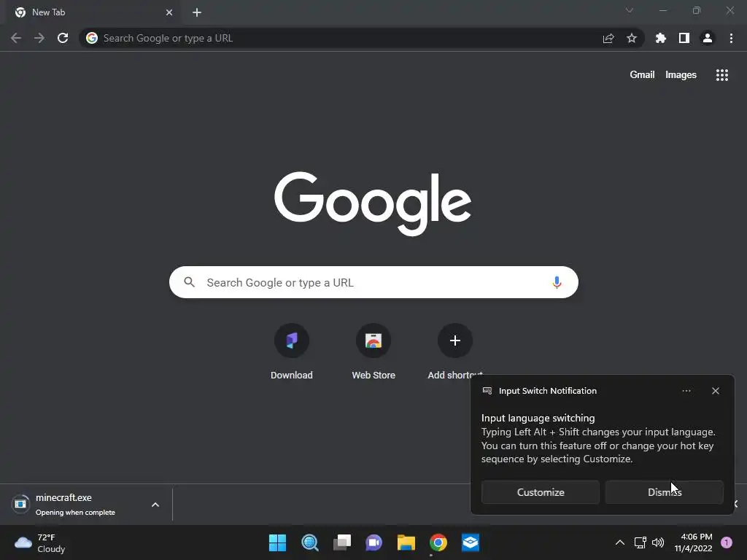
Task: Open the weather widget showing Cloudy
Action: (40, 542)
